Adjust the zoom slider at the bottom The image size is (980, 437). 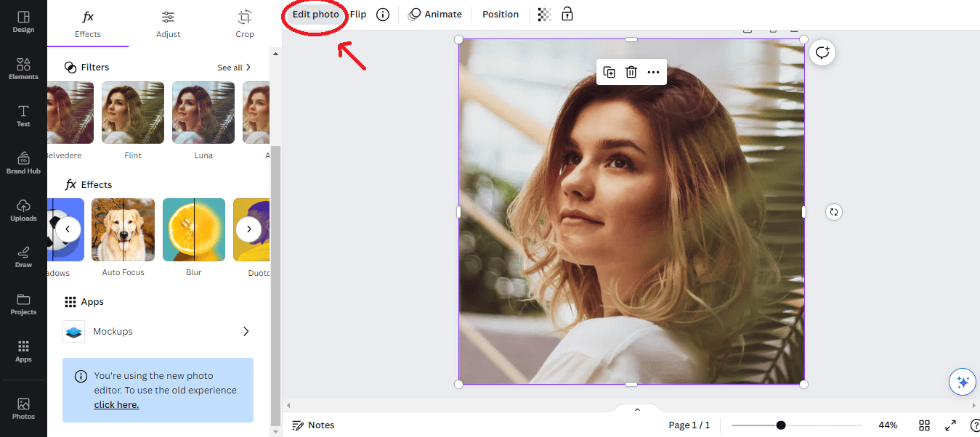click(x=779, y=425)
